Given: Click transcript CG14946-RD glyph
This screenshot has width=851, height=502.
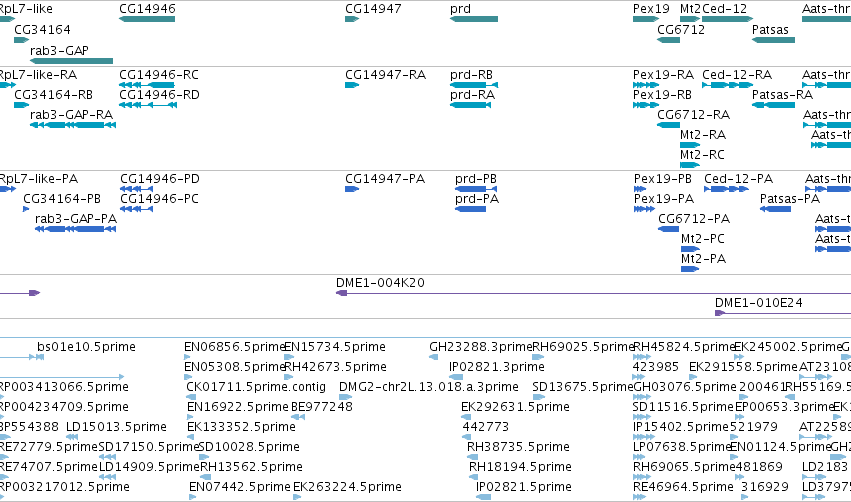Looking at the screenshot, I should point(148,105).
